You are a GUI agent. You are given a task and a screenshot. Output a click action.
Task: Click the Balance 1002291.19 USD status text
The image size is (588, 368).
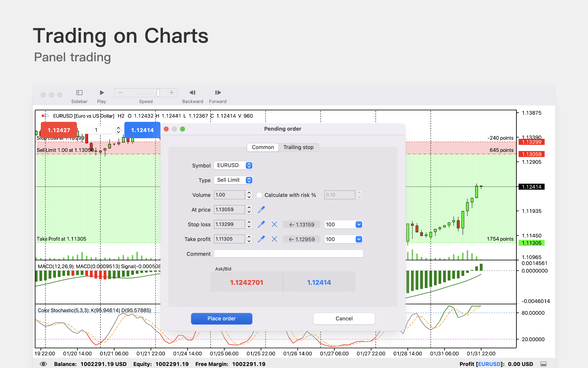click(90, 364)
